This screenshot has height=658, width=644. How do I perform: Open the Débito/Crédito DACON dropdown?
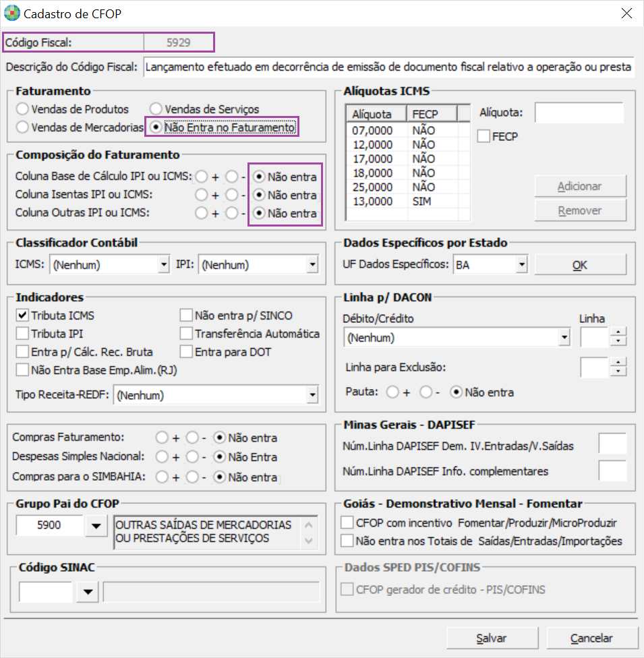[564, 338]
